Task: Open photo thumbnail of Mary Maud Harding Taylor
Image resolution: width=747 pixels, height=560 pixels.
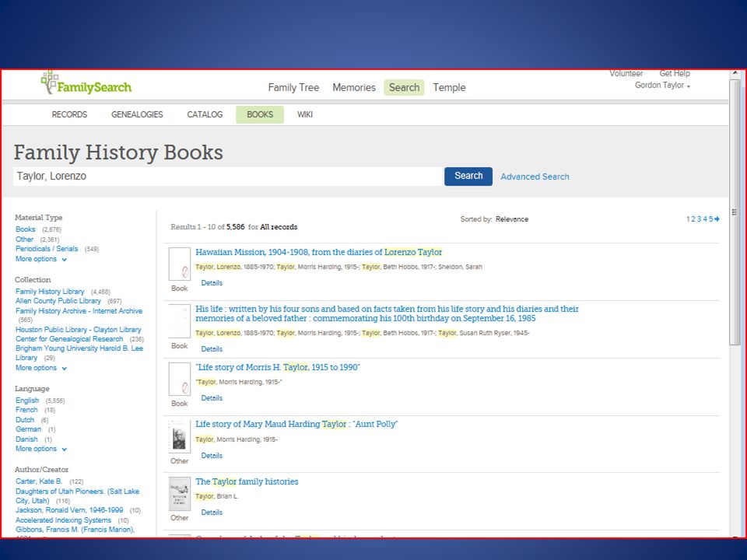Action: (x=180, y=436)
